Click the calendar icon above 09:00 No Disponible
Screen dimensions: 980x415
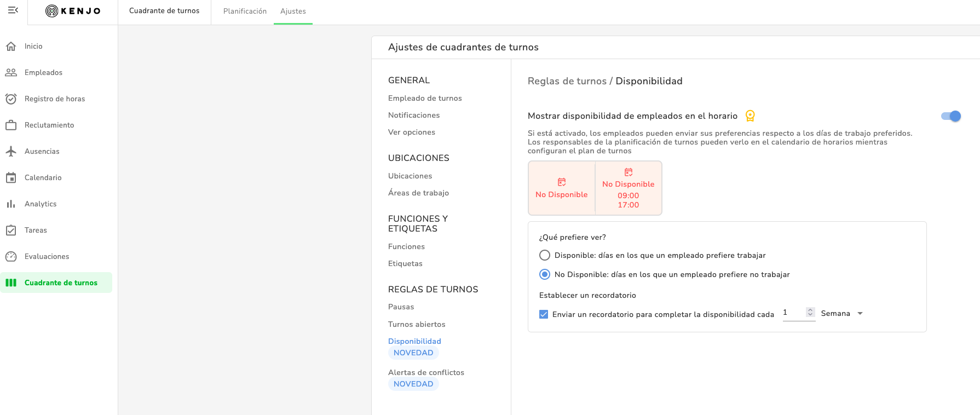629,172
